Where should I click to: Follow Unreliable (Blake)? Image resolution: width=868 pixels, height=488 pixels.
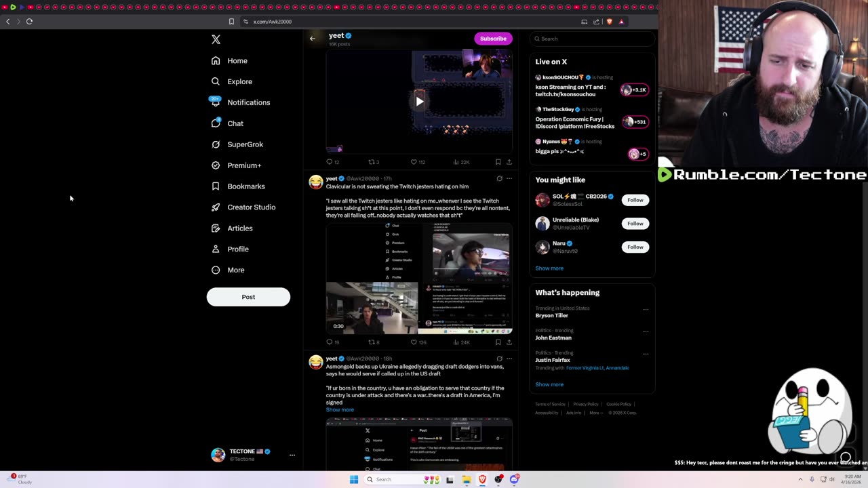[635, 224]
